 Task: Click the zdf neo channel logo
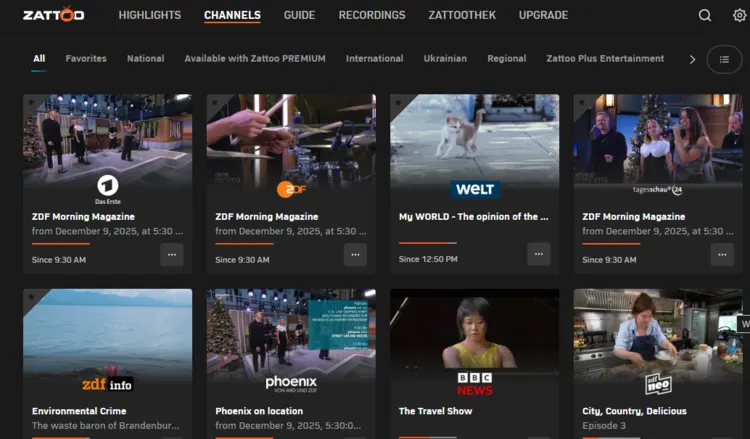[x=658, y=384]
